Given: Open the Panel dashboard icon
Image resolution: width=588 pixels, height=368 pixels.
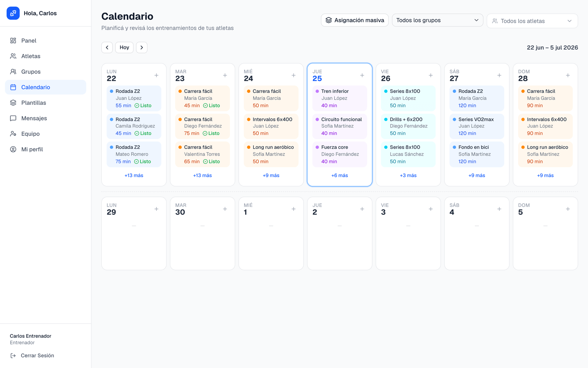Looking at the screenshot, I should tap(13, 40).
